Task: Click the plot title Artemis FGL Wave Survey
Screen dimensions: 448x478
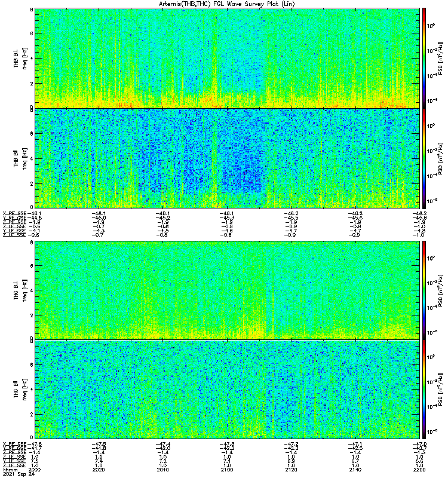Action: point(226,4)
